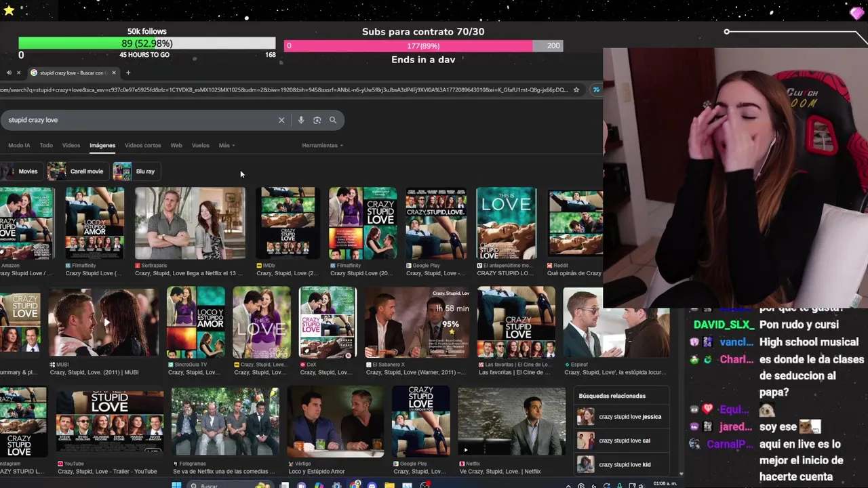Bookmark this page with the star icon
868x488 pixels.
tap(576, 89)
